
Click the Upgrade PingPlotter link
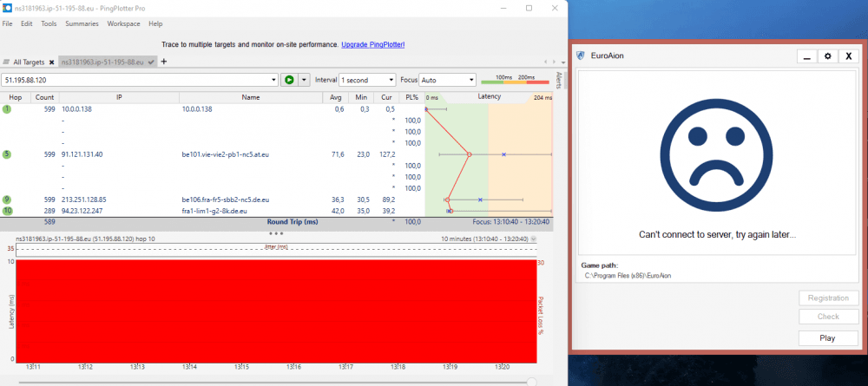click(x=372, y=43)
